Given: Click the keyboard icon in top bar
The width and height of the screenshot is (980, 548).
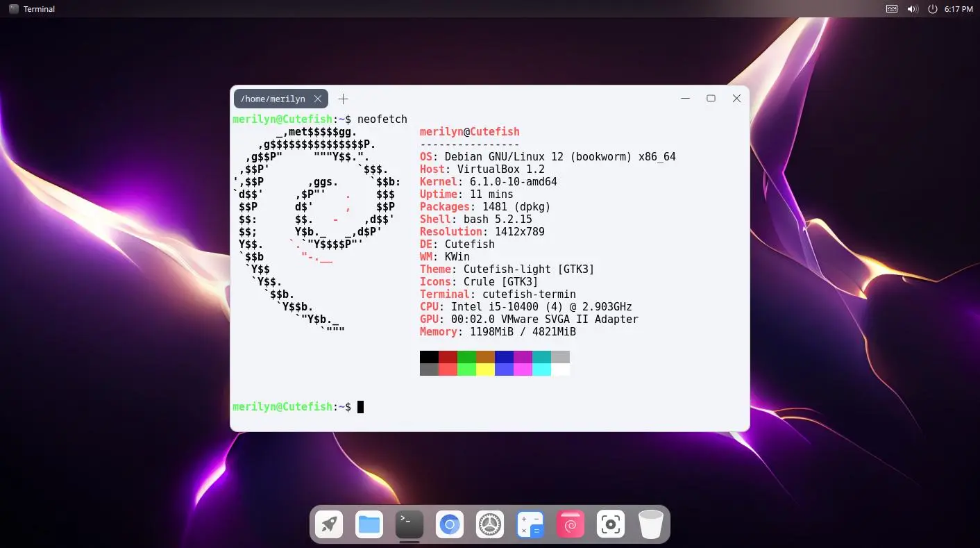Looking at the screenshot, I should click(x=892, y=9).
